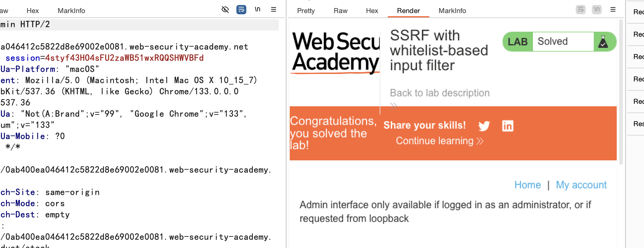Viewport: 644px width, 248px height.
Task: Click disabled word wrap icon in response panel
Action: coord(580,10)
